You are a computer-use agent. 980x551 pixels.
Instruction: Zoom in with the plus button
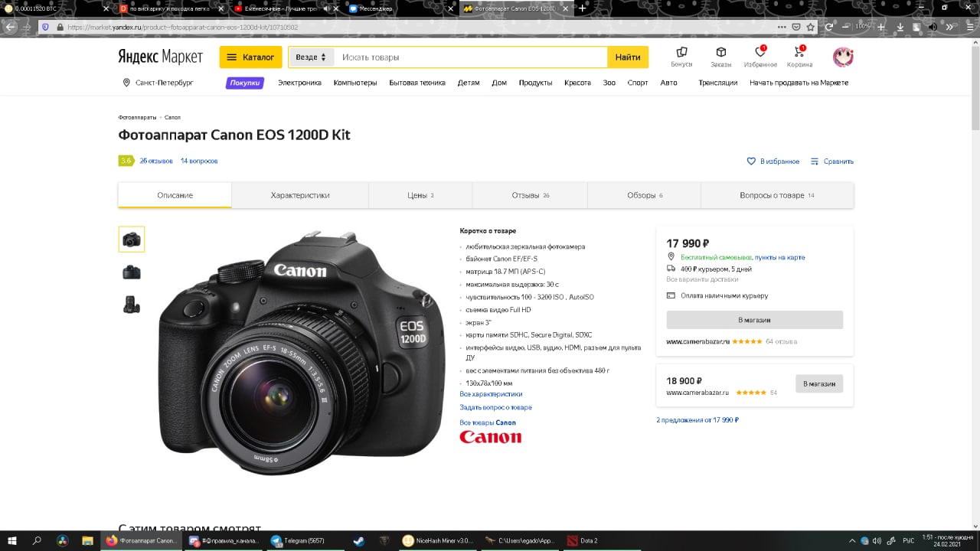[881, 27]
